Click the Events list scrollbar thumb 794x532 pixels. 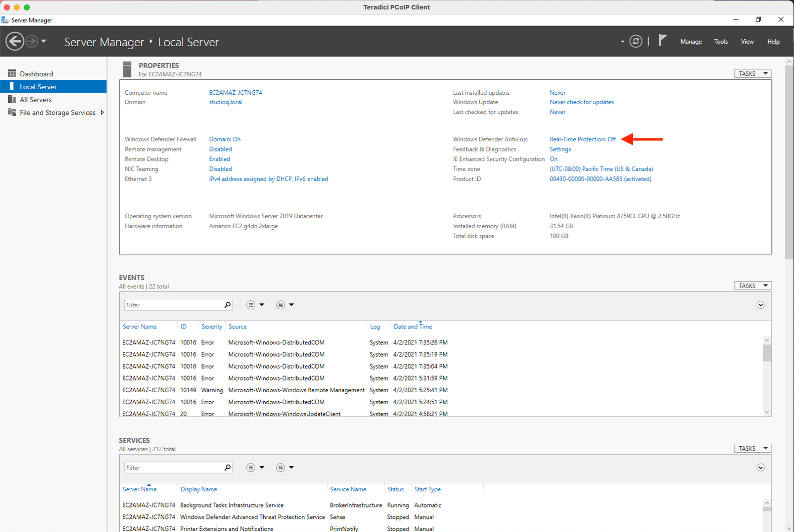click(766, 353)
